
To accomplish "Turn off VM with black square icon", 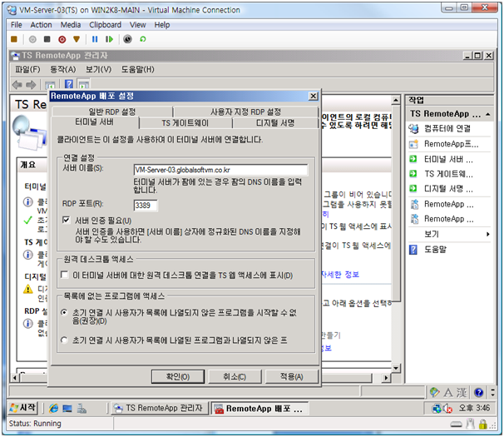I will 47,39.
